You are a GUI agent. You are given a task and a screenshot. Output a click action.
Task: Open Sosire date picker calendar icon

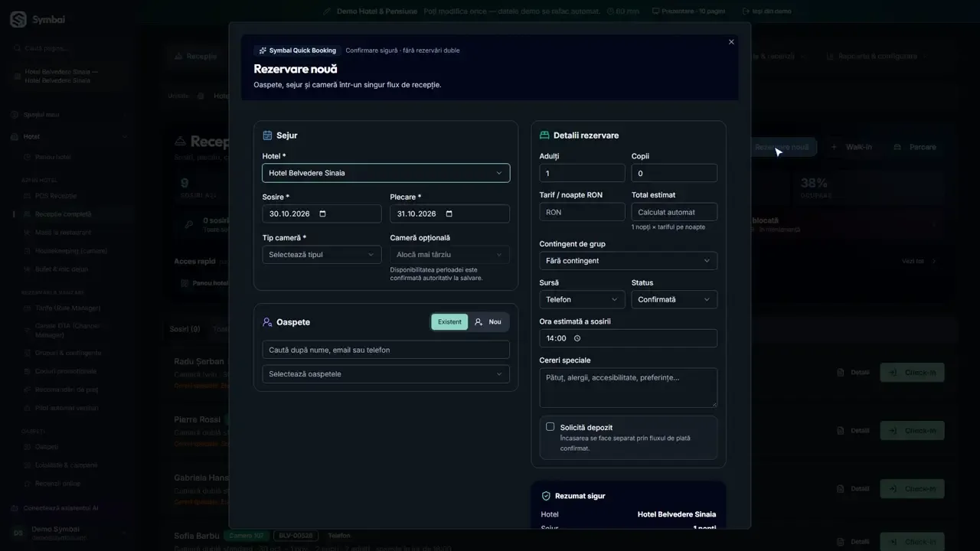(322, 214)
